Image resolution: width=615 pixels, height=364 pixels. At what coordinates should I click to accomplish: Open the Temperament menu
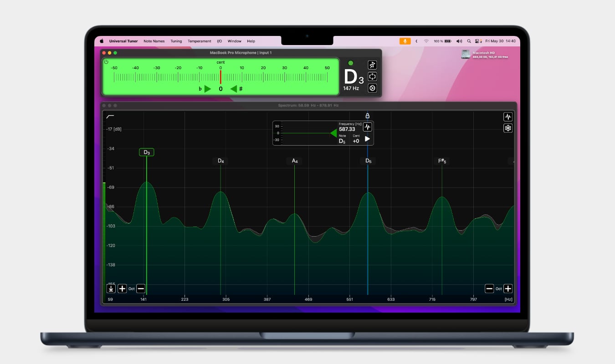pos(200,41)
